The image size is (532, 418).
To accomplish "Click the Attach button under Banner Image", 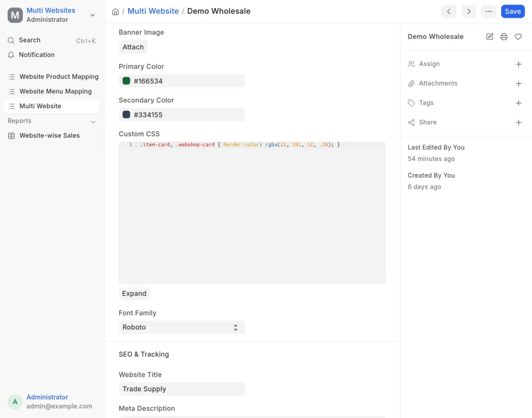I will 133,47.
